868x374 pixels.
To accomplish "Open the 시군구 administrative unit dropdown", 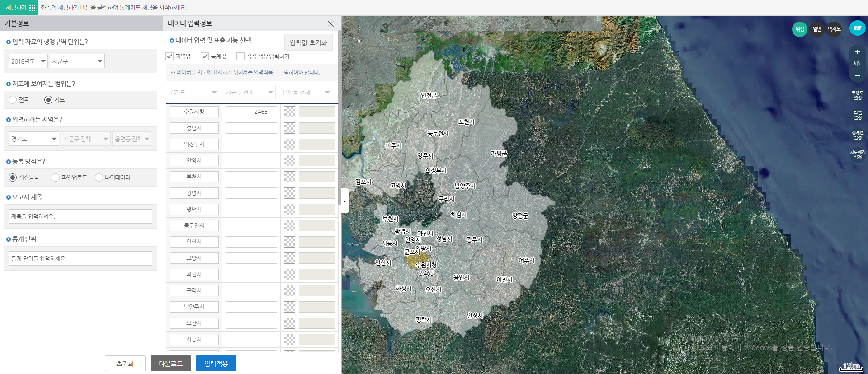I will click(x=77, y=61).
